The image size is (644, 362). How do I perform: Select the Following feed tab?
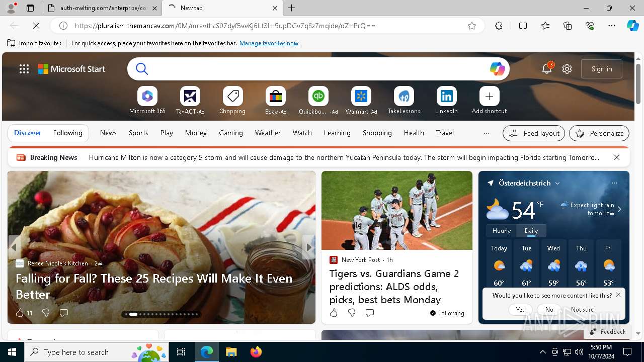[x=67, y=133]
